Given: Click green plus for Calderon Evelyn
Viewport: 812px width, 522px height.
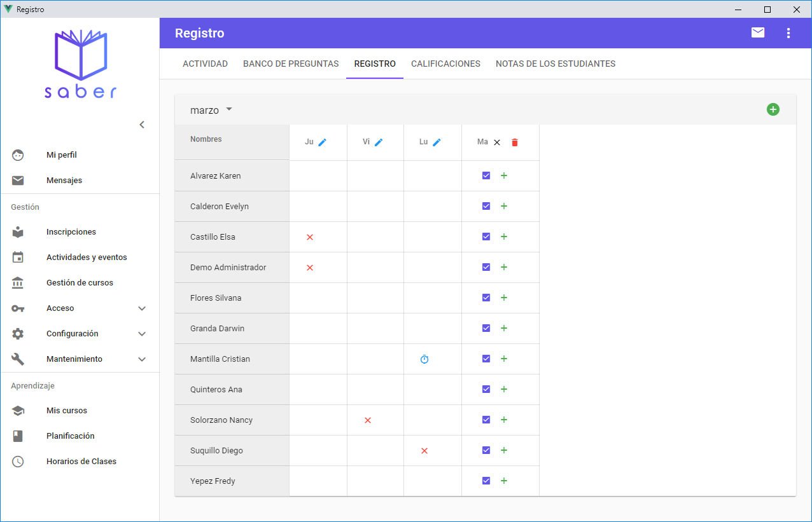Looking at the screenshot, I should 504,206.
